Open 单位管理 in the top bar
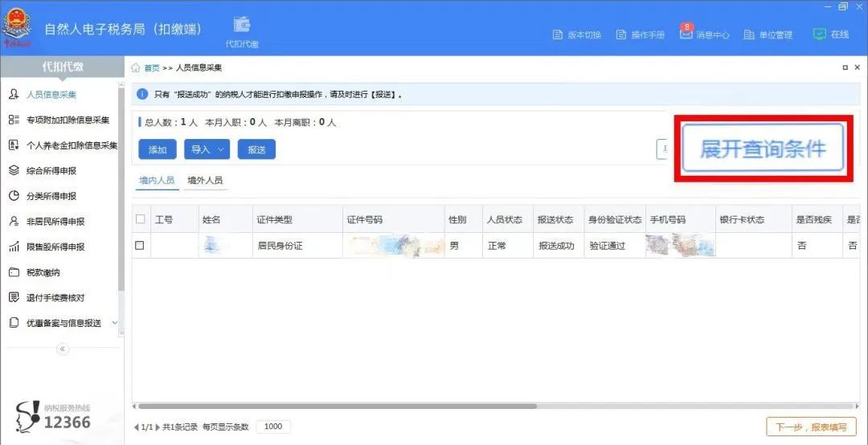This screenshot has width=868, height=445. pos(768,35)
